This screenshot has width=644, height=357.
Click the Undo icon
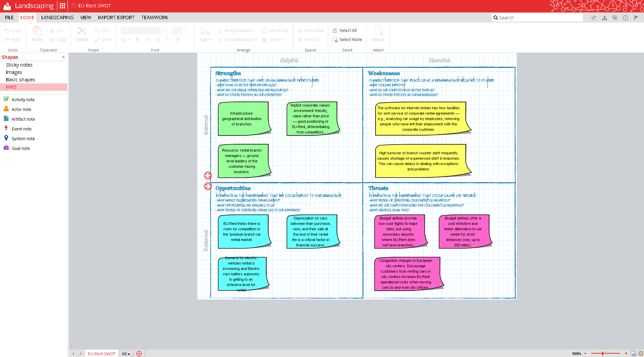[7, 31]
